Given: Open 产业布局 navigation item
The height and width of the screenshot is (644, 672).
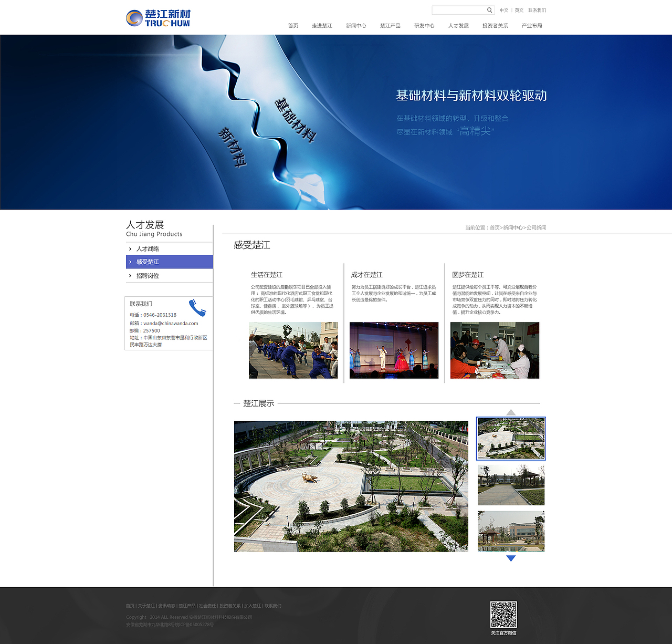Looking at the screenshot, I should click(532, 25).
